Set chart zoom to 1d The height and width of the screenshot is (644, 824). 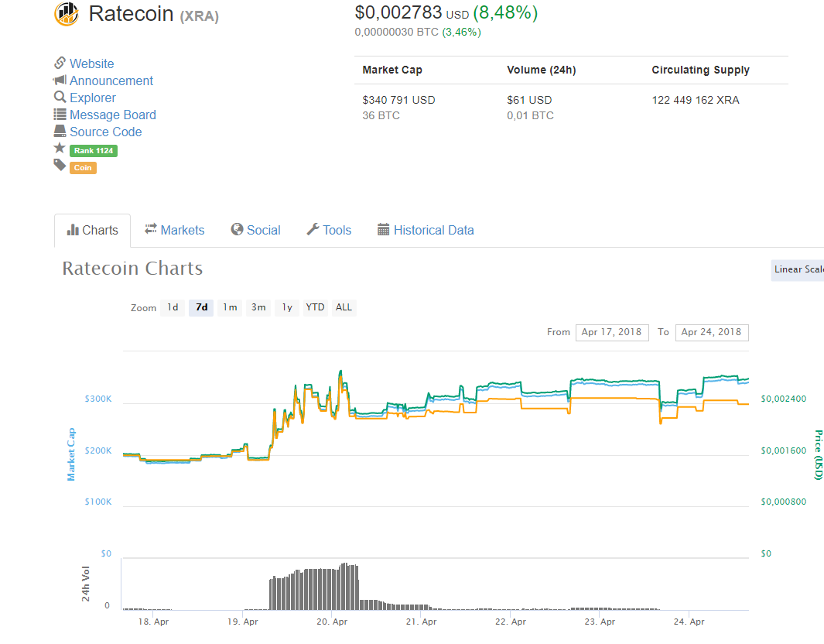[x=173, y=307]
